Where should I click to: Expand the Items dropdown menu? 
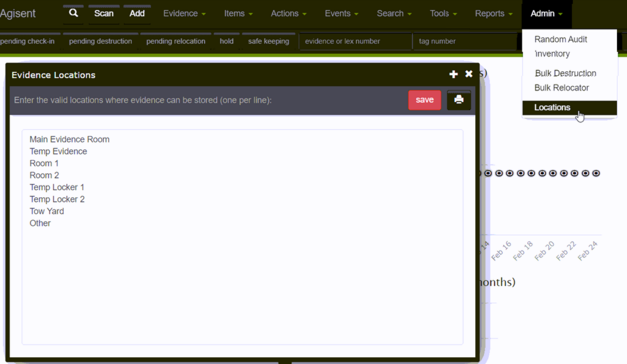(x=238, y=13)
